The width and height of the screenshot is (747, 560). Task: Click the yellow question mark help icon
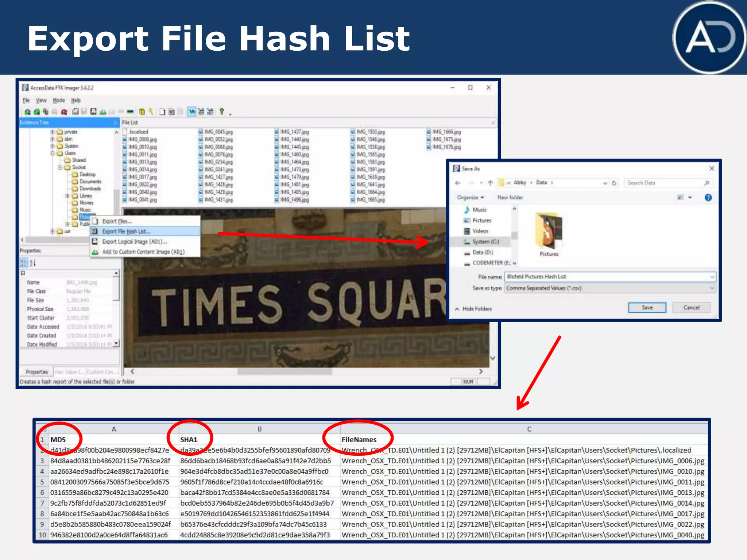coord(221,112)
